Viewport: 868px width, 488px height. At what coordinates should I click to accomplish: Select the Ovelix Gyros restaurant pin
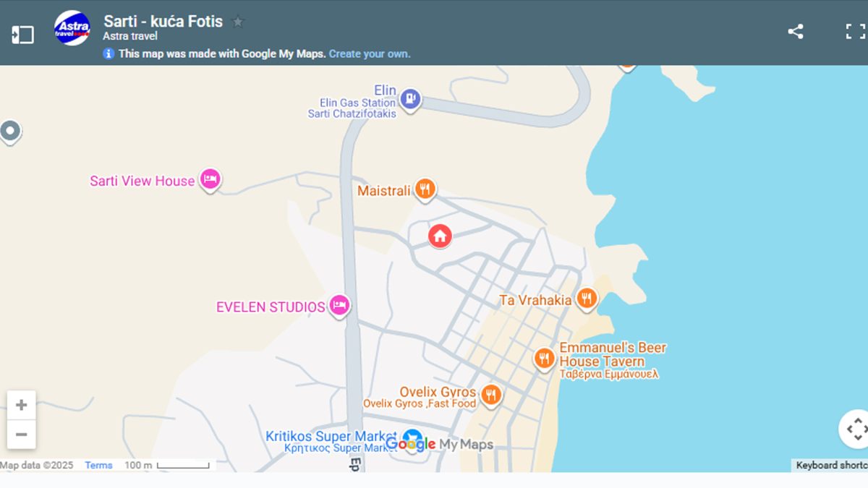pyautogui.click(x=491, y=395)
